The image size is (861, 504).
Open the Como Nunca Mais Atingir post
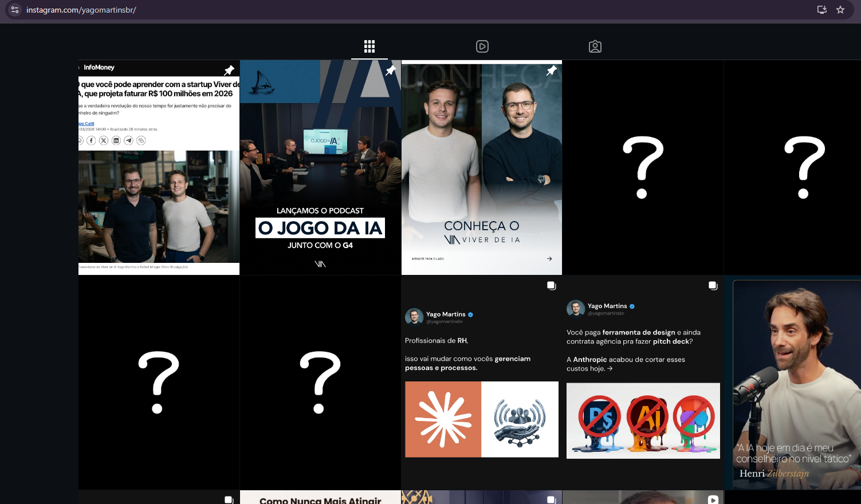point(320,498)
